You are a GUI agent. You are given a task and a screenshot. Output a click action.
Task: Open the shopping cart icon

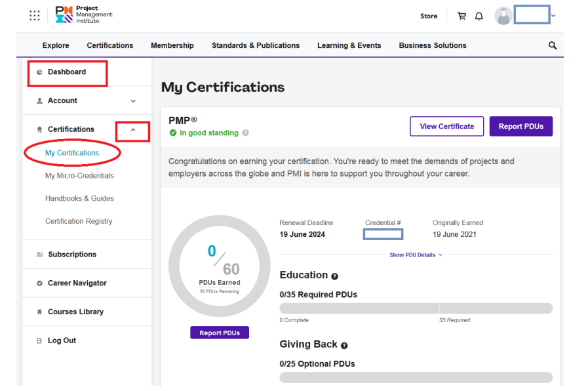click(461, 16)
